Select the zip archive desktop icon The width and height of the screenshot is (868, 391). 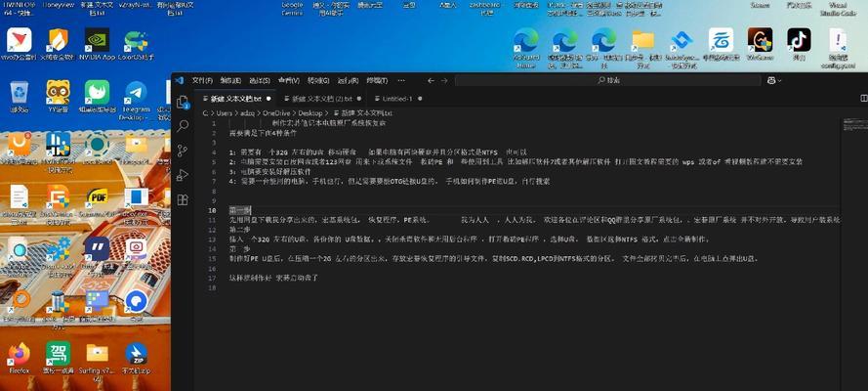[x=136, y=358]
